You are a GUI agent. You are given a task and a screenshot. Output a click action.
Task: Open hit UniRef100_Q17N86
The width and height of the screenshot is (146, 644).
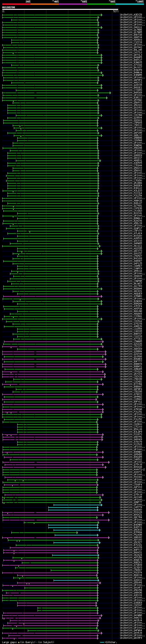(x=131, y=30)
